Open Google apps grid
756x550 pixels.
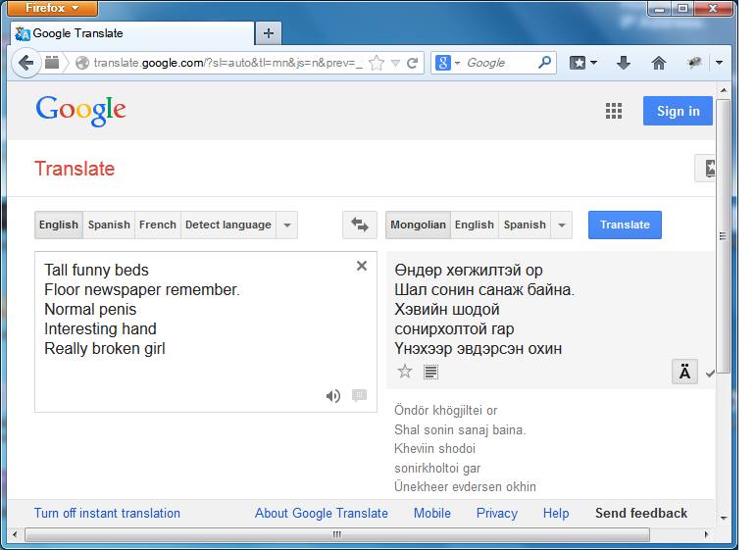614,111
